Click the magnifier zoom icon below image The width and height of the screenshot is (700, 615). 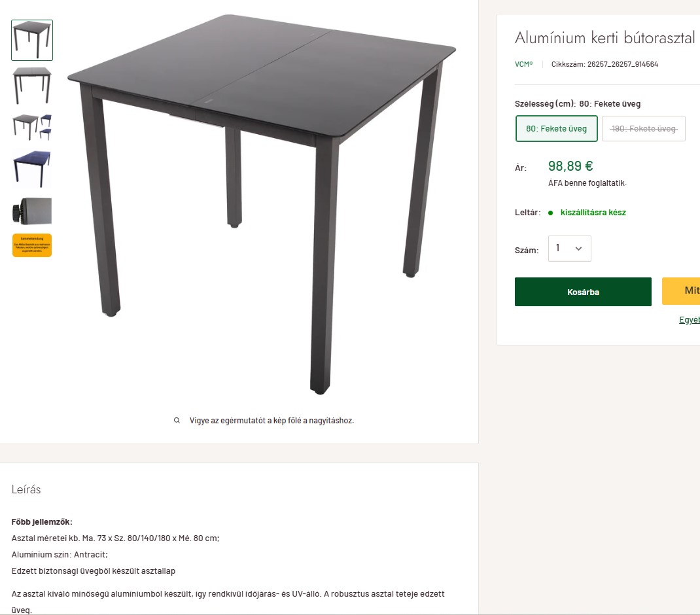[x=177, y=420]
